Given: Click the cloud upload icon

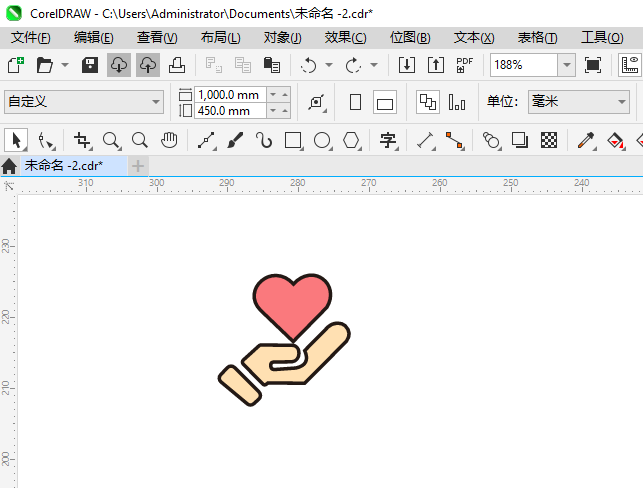Looking at the screenshot, I should coord(148,65).
